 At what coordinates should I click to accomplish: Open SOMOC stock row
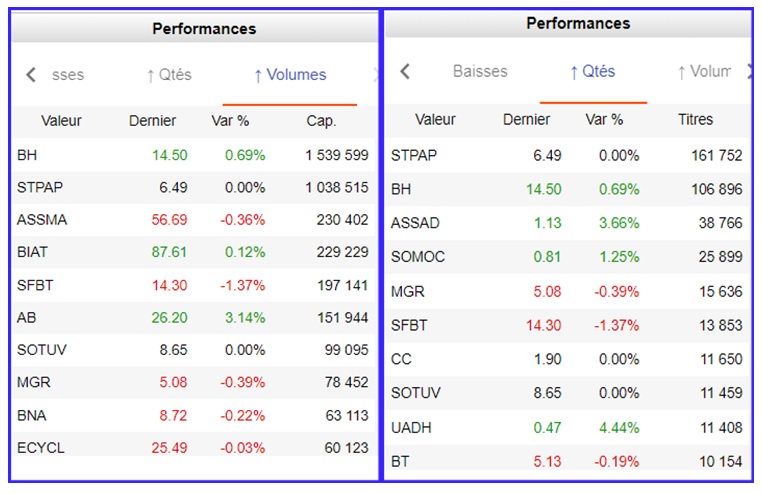417,257
